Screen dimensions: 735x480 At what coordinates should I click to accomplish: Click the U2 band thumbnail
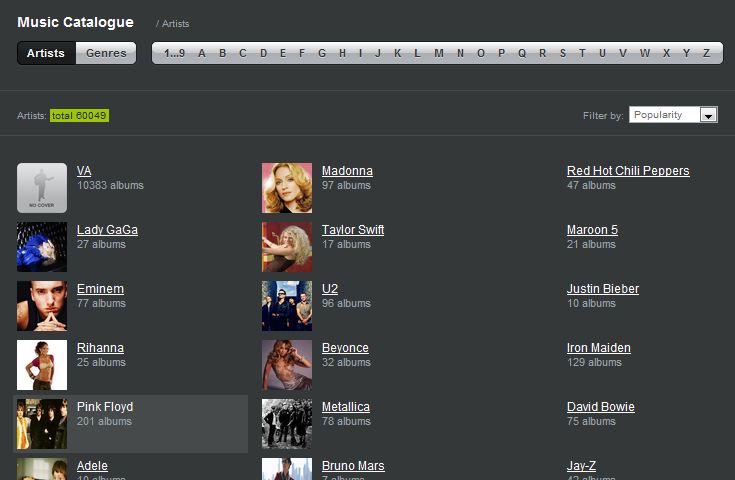(x=287, y=306)
